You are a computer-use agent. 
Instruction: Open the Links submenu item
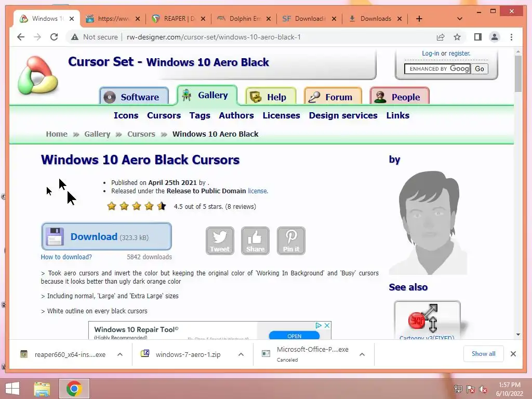[397, 115]
